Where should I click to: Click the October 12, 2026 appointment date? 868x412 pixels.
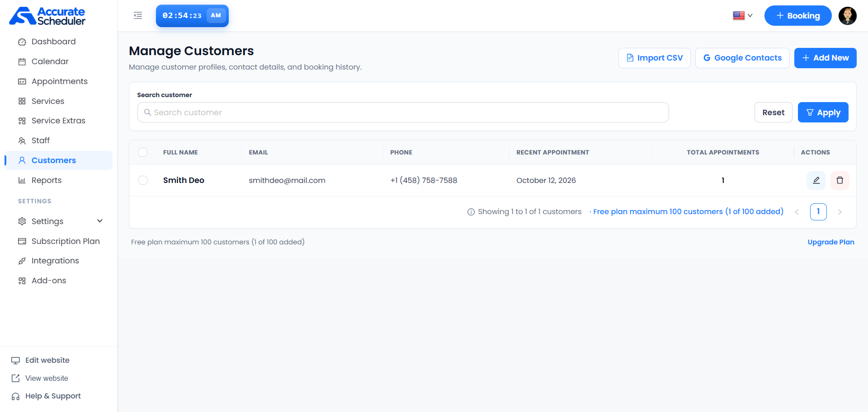click(546, 180)
